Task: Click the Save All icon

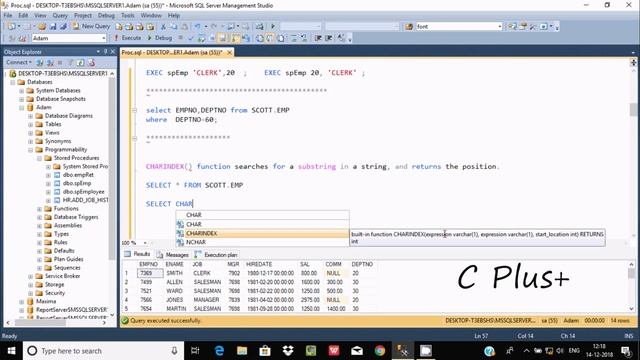Action: point(63,27)
